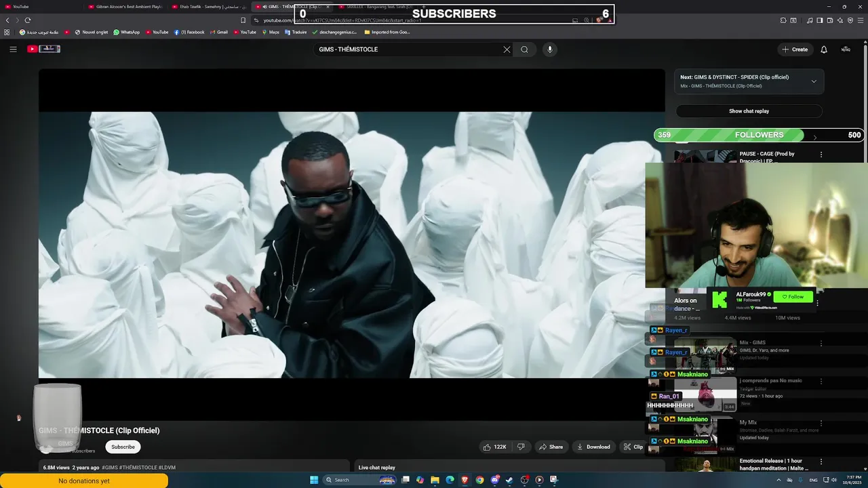Switch ENG input language in tray
This screenshot has height=488, width=868.
813,480
